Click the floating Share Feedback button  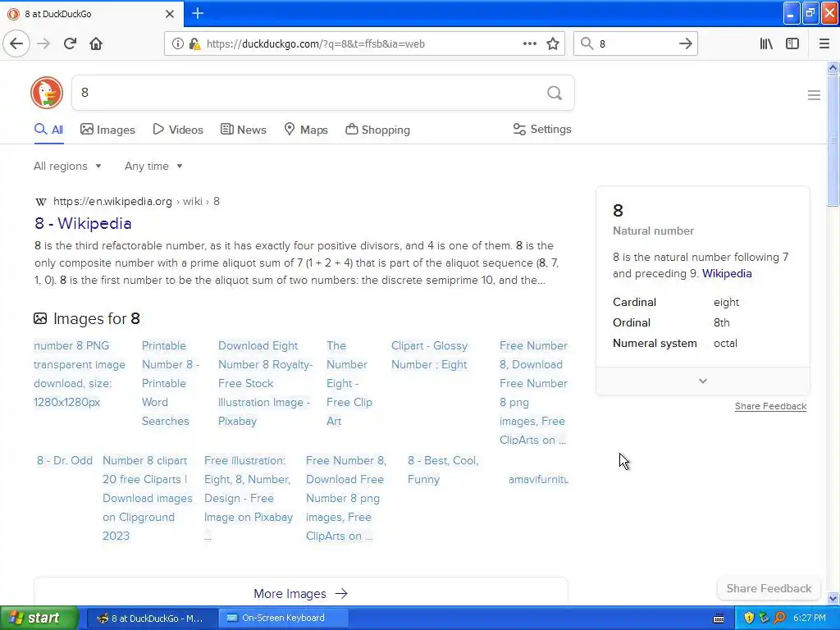tap(769, 588)
